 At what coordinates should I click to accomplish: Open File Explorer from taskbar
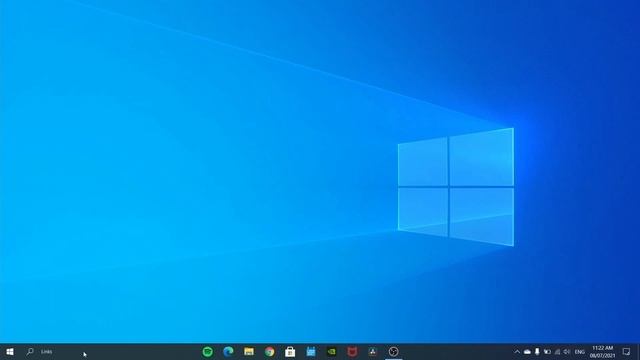click(249, 351)
